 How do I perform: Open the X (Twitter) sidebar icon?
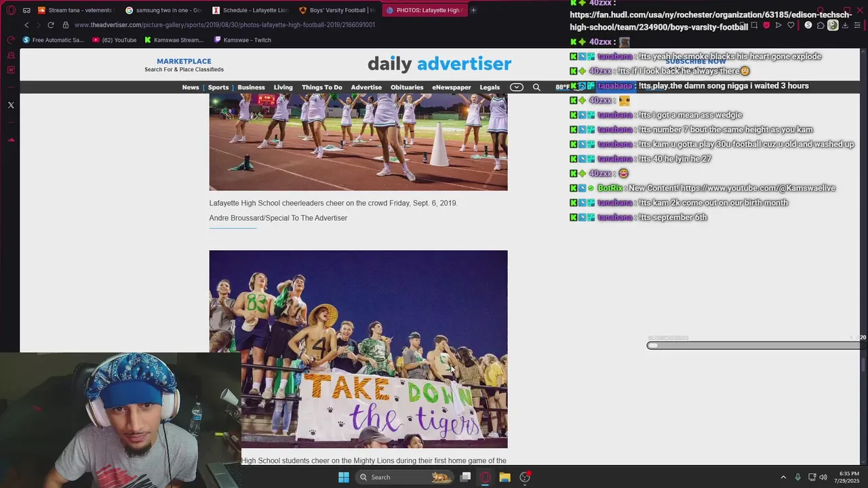tap(11, 105)
